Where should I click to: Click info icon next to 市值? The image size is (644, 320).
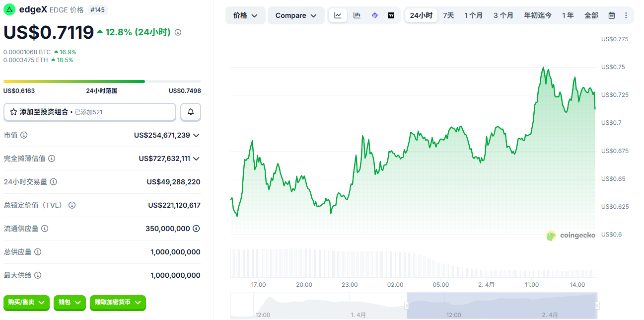[x=24, y=135]
